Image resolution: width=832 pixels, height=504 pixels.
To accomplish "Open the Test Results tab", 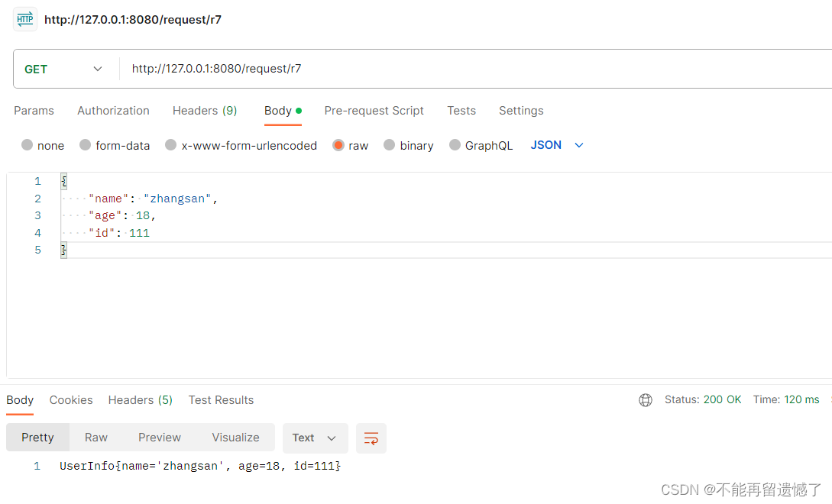I will [x=222, y=400].
